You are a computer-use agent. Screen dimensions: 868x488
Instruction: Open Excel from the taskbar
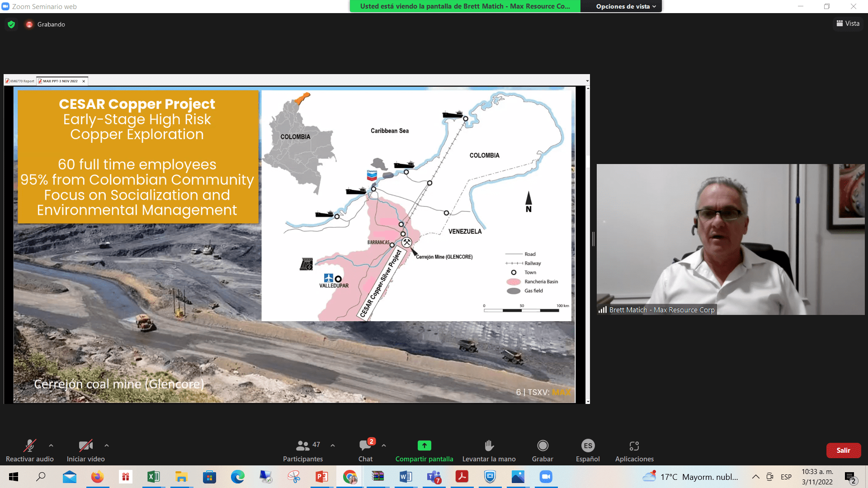pyautogui.click(x=153, y=477)
